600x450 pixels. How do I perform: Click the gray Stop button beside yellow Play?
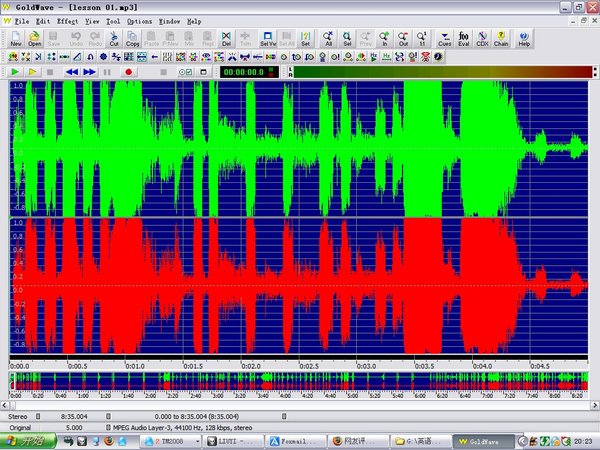click(50, 72)
